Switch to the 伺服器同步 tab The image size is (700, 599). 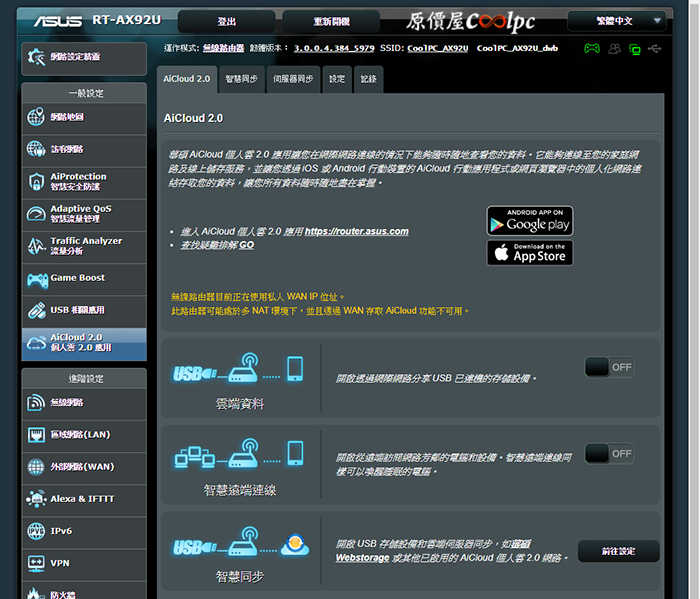293,79
